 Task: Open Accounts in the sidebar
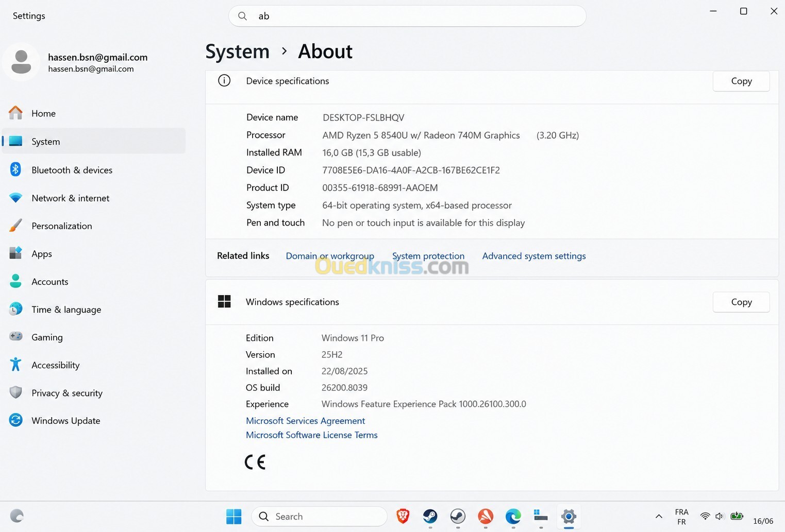coord(94,281)
